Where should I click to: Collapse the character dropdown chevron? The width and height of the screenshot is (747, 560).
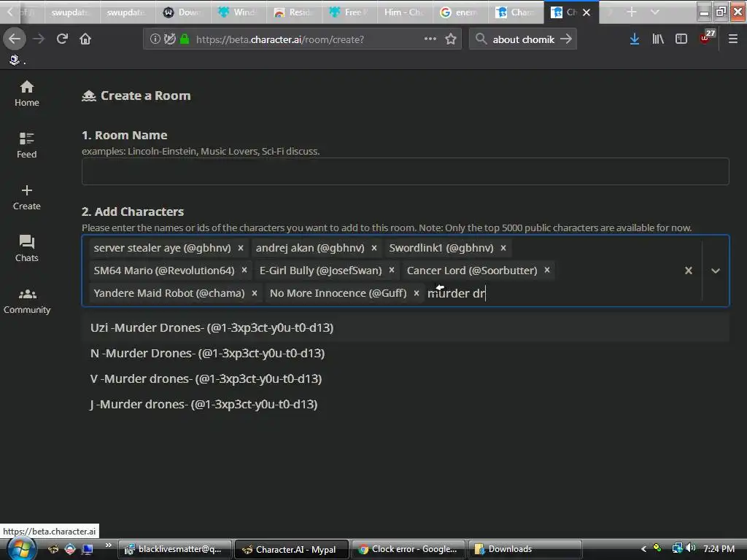tap(715, 271)
